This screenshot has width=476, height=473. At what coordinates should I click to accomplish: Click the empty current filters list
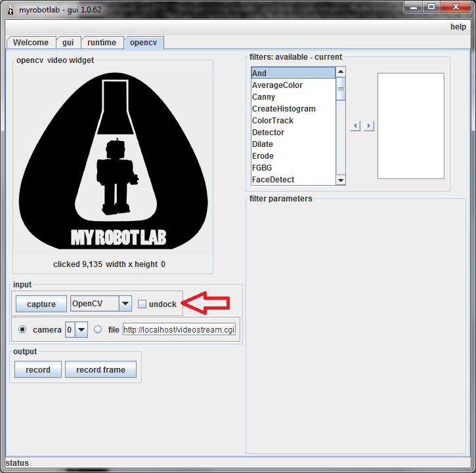411,126
